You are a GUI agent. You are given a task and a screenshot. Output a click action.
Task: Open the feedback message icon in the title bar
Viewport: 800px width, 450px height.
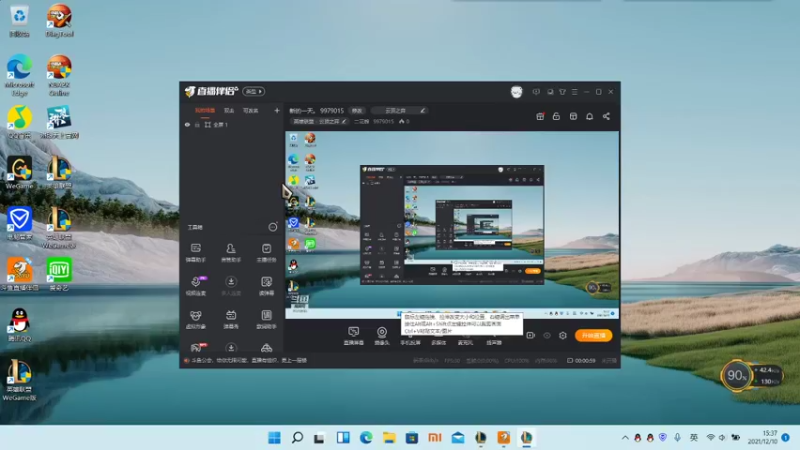pyautogui.click(x=536, y=92)
